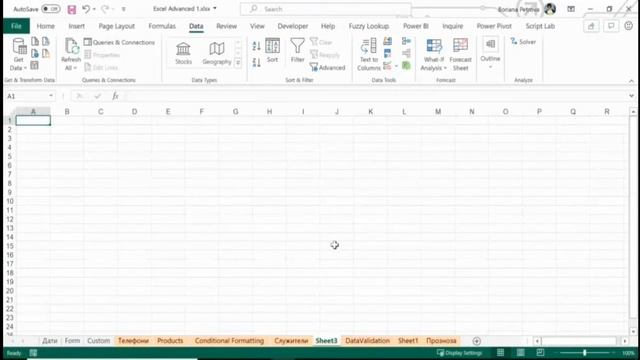This screenshot has height=360, width=640.
Task: Expand the Name Box dropdown arrow
Action: coord(51,96)
